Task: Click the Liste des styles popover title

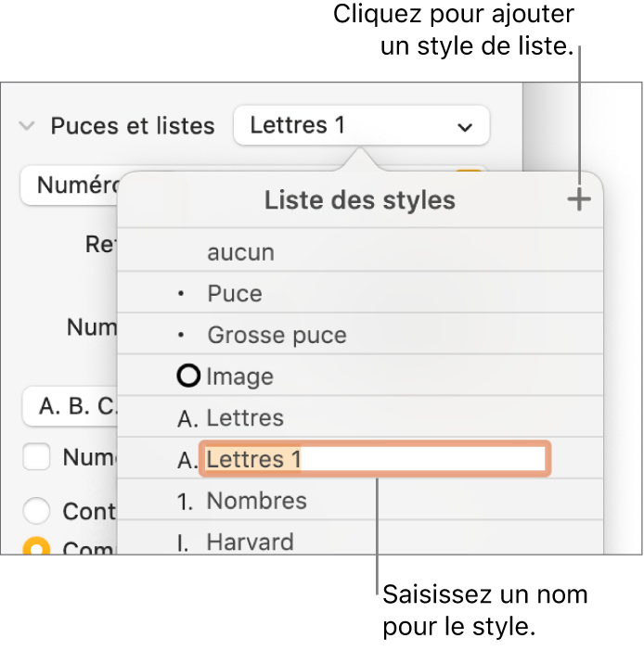Action: 359,199
